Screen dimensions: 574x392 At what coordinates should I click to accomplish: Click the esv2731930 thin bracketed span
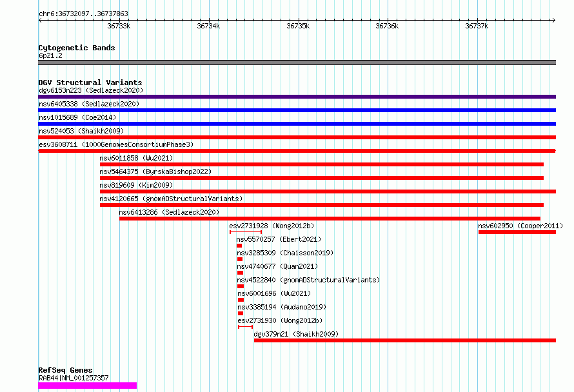pos(245,327)
